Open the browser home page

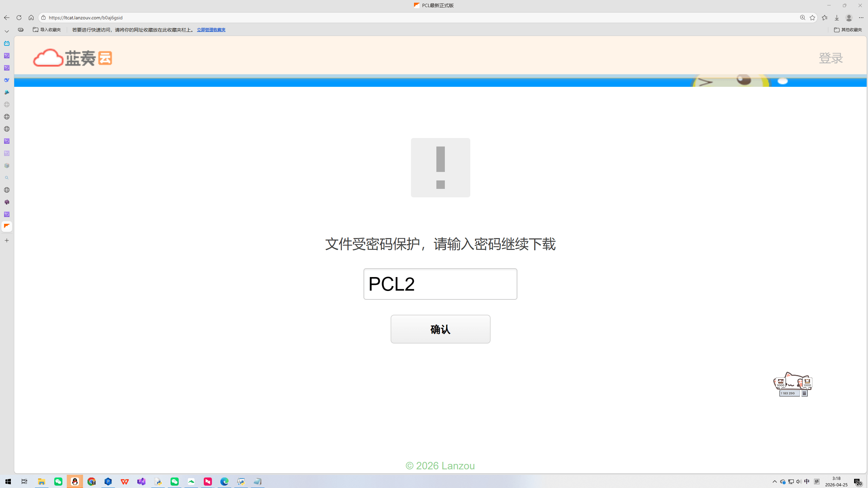[31, 18]
